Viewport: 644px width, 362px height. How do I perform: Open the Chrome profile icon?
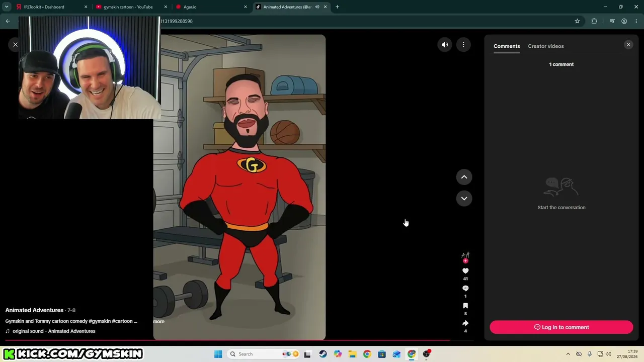click(624, 21)
